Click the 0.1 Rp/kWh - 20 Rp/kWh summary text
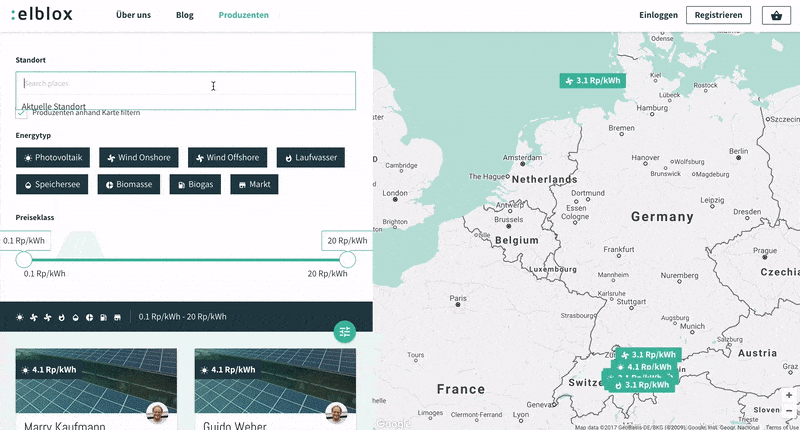The height and width of the screenshot is (430, 800). pos(182,317)
